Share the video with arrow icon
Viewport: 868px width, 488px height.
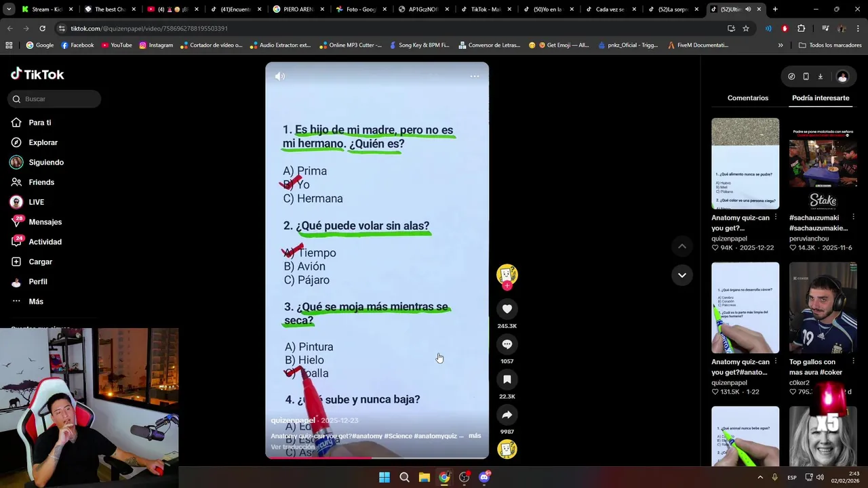tap(507, 415)
